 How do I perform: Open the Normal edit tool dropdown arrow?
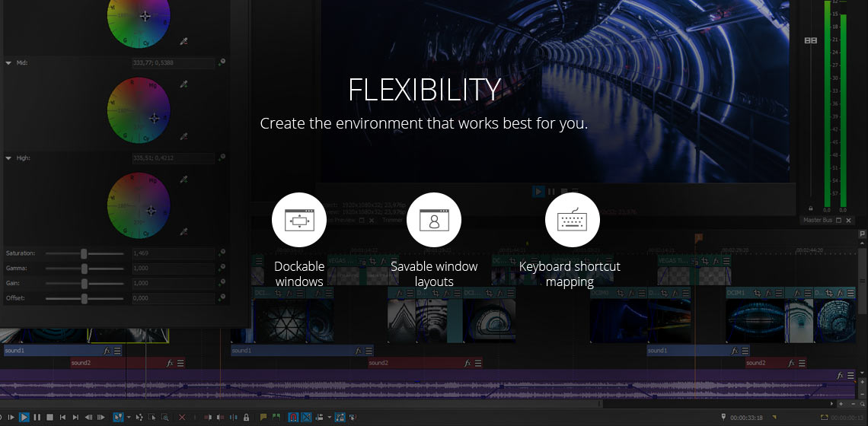coord(129,417)
